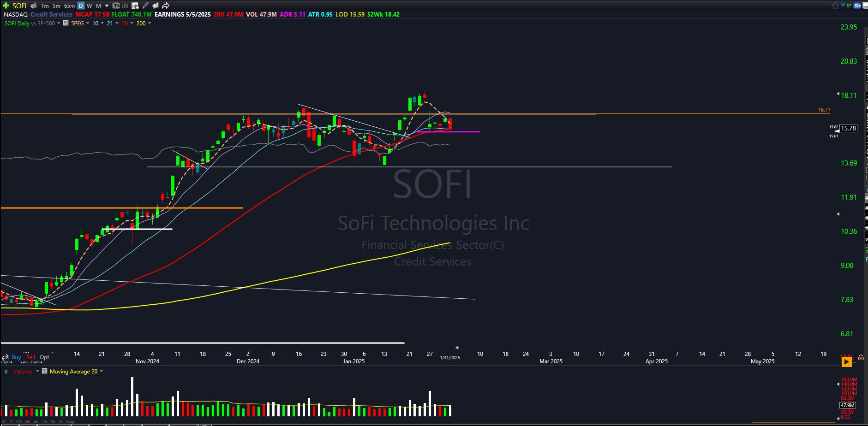Switch to the 5m timeframe

tap(56, 6)
